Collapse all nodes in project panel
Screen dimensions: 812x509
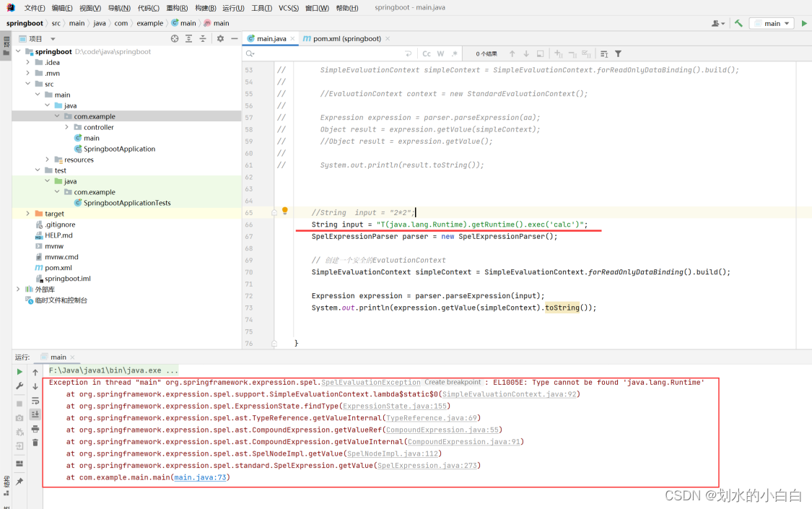click(x=203, y=39)
